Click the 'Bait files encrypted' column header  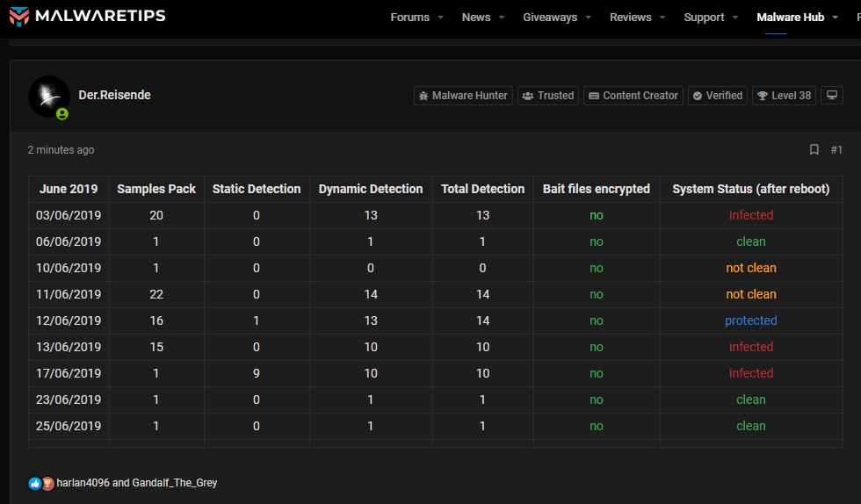coord(597,189)
